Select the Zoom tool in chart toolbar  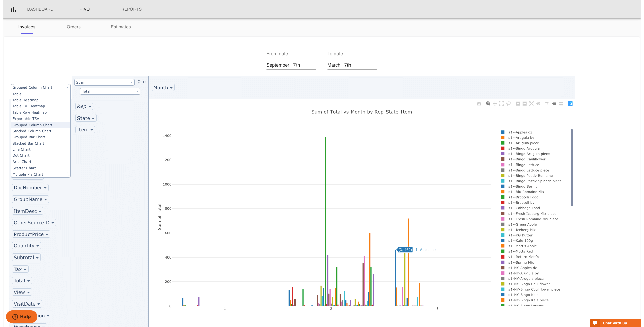click(x=488, y=104)
